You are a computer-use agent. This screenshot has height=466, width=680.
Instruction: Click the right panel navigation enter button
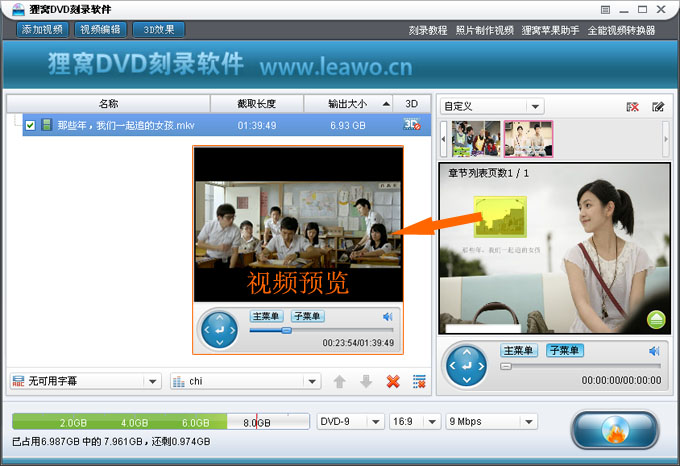tap(467, 366)
